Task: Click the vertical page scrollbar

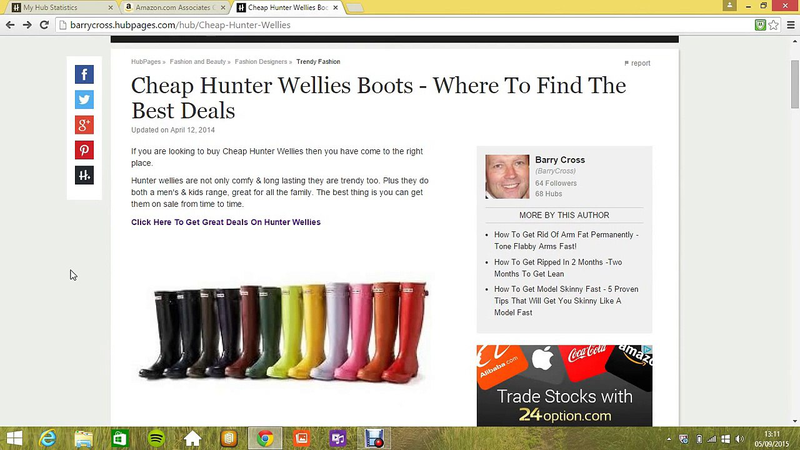Action: point(794,230)
